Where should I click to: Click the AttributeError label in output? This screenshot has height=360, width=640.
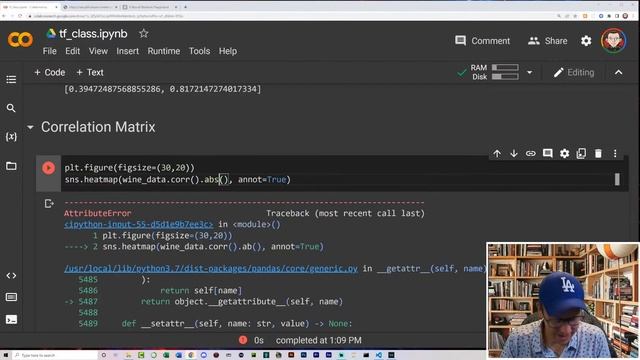[x=98, y=213]
